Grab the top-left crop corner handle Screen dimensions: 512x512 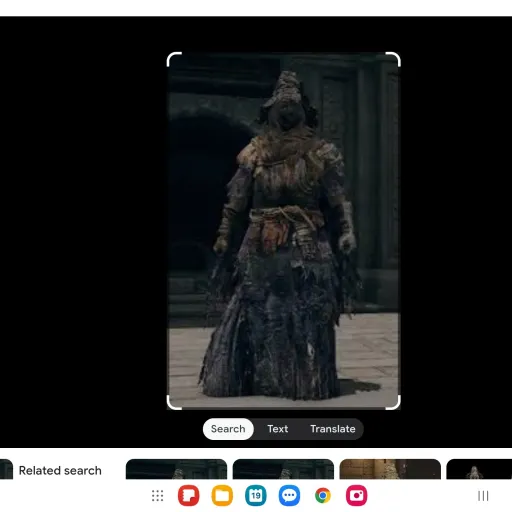pos(173,59)
